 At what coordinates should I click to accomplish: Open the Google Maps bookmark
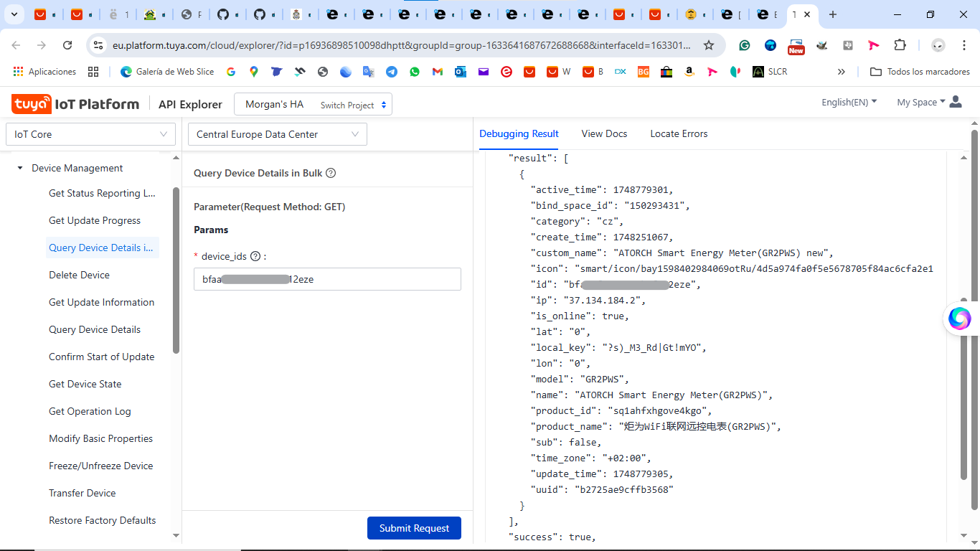[x=254, y=72]
